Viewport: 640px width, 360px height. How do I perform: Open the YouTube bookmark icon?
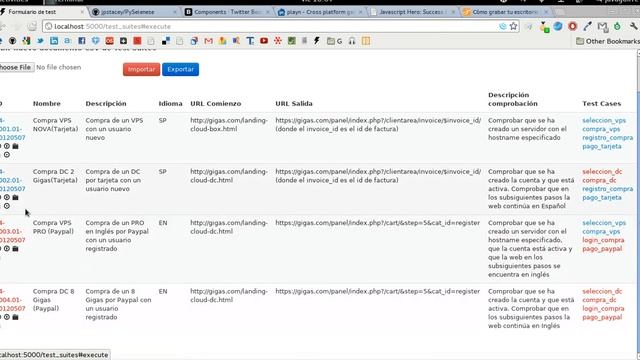(x=264, y=41)
